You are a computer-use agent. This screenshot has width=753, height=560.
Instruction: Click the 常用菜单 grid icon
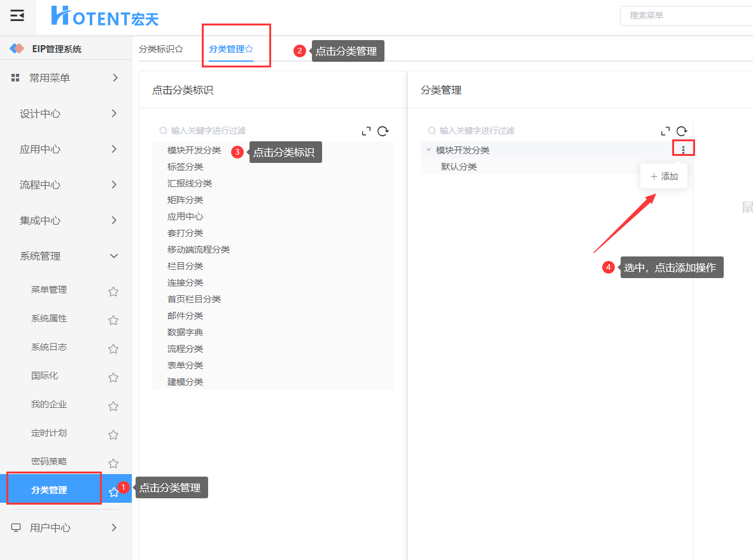click(x=15, y=78)
